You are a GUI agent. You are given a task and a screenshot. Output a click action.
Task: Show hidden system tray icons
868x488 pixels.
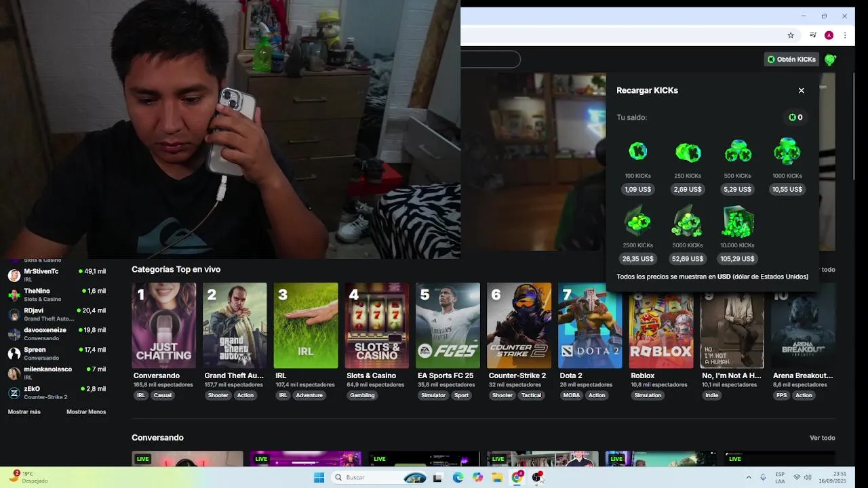(x=749, y=477)
